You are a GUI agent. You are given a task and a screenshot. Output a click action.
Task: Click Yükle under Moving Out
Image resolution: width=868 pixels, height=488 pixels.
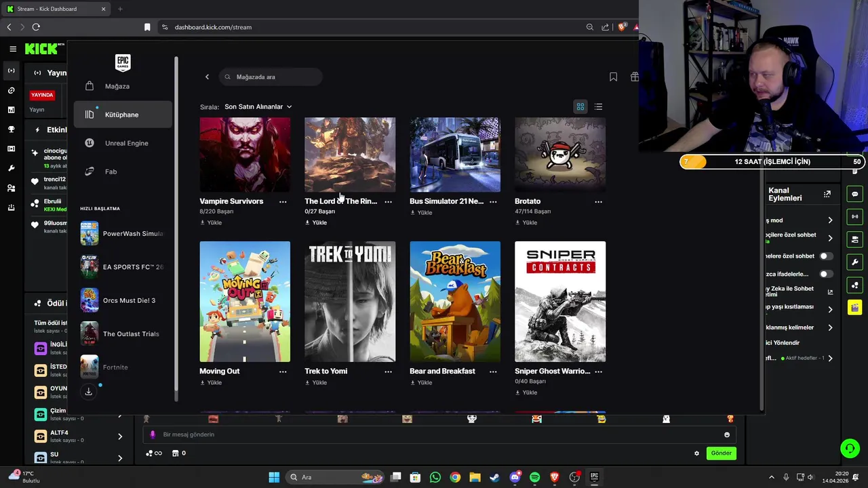click(x=211, y=382)
